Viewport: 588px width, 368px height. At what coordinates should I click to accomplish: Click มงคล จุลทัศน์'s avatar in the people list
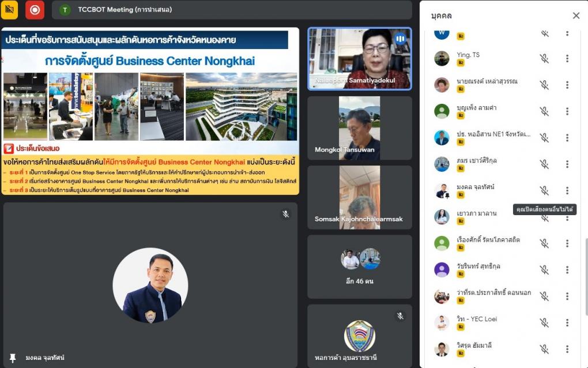click(442, 190)
